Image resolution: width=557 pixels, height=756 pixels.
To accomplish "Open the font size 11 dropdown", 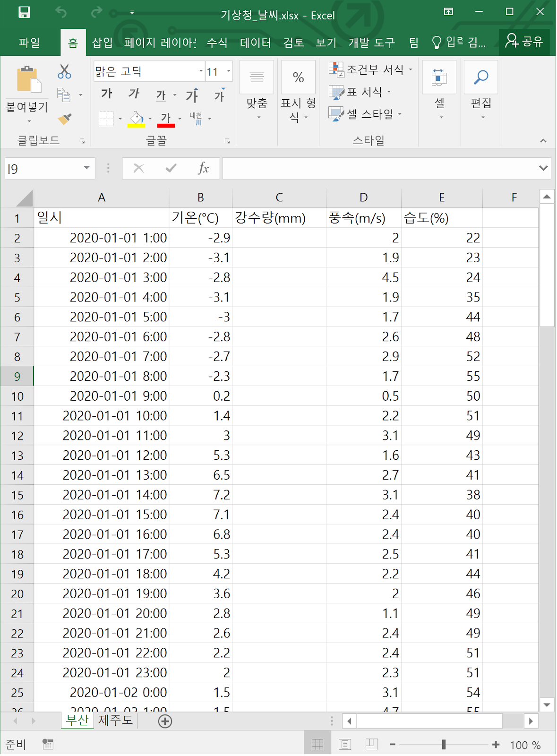I will coord(229,71).
